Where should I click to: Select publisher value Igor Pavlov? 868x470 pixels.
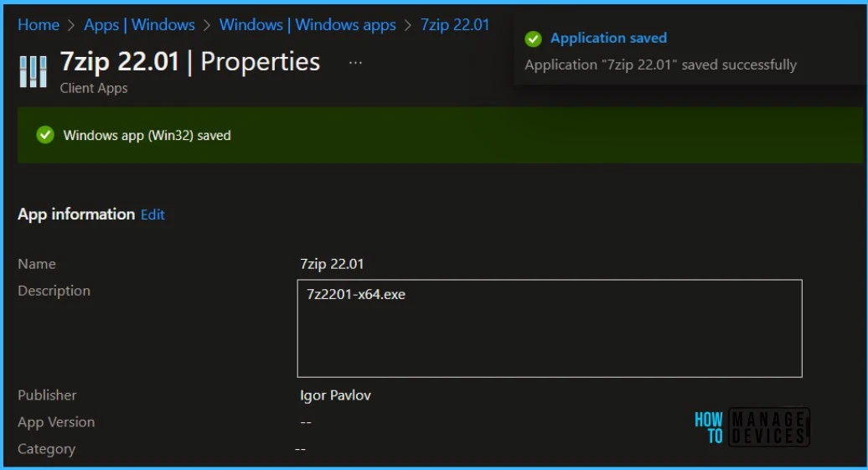(335, 395)
